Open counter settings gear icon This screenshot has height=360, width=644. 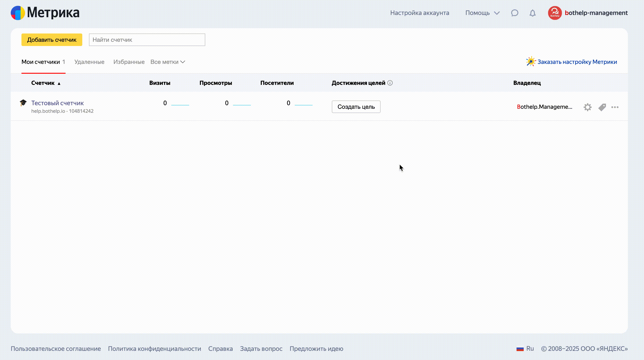pos(587,107)
